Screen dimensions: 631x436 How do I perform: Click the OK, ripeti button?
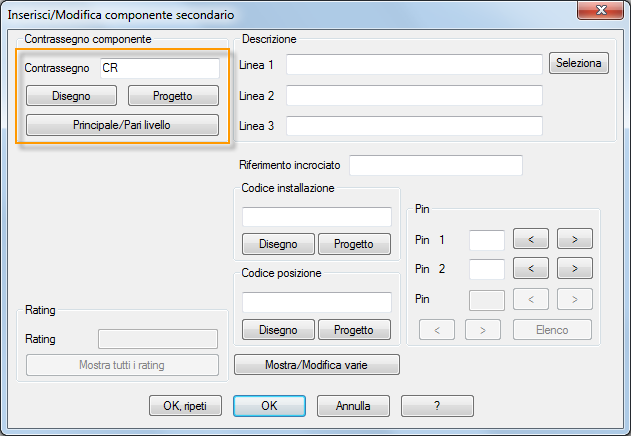(184, 406)
